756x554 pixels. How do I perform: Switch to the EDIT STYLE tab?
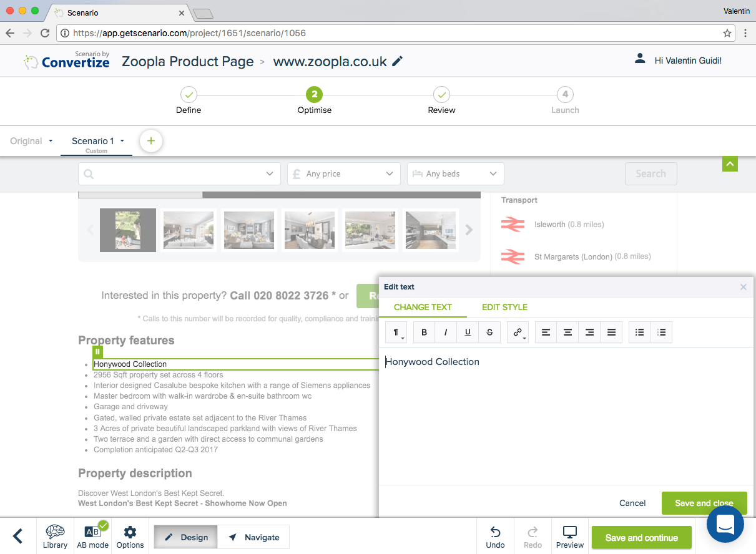click(504, 307)
